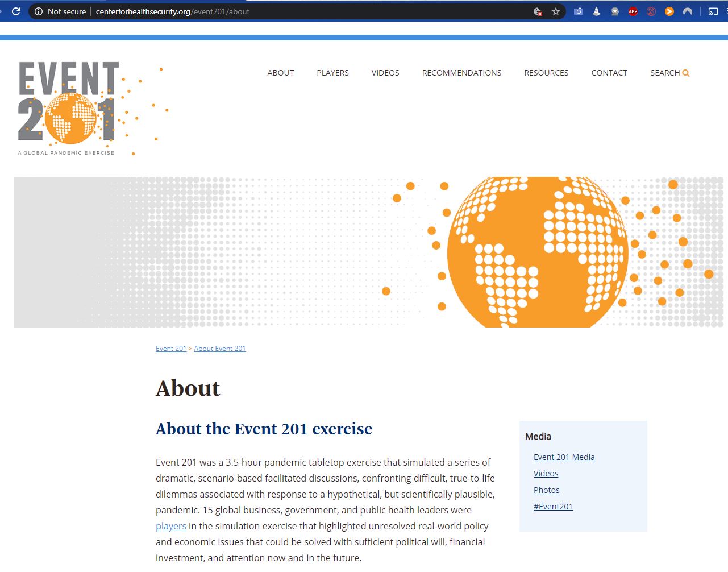Open the VIDEOS navigation item
The width and height of the screenshot is (728, 572).
click(x=385, y=73)
